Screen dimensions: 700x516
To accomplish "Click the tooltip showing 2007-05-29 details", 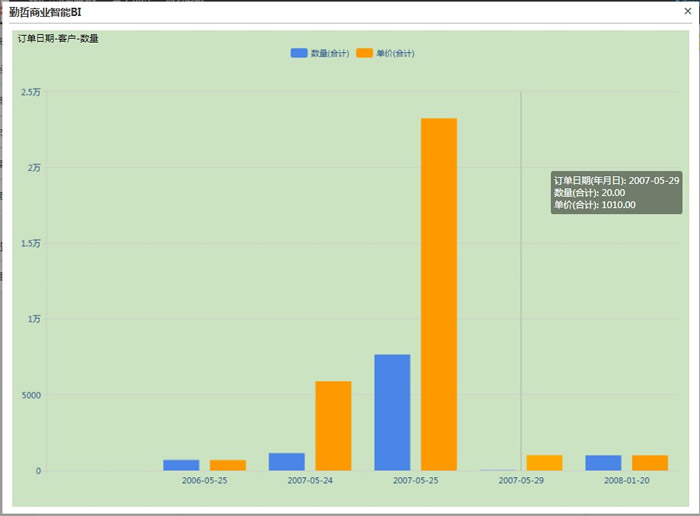I will coord(616,192).
